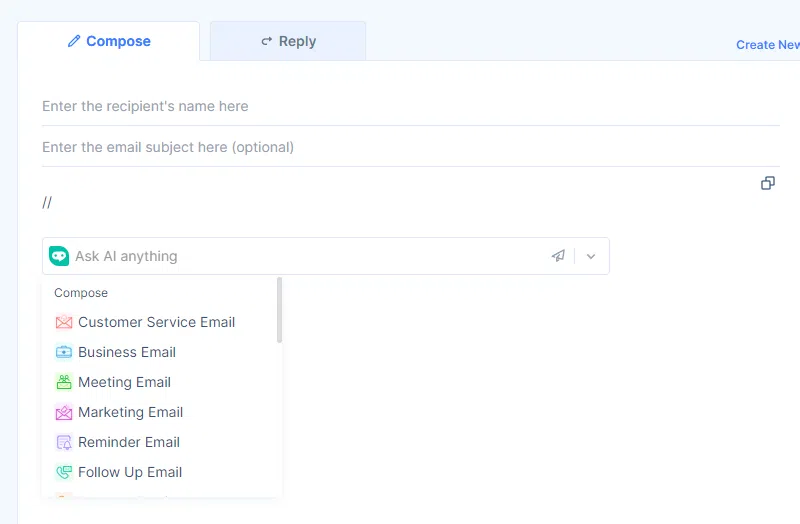Expand the Ask AI dropdown chevron
This screenshot has width=800, height=524.
click(591, 256)
